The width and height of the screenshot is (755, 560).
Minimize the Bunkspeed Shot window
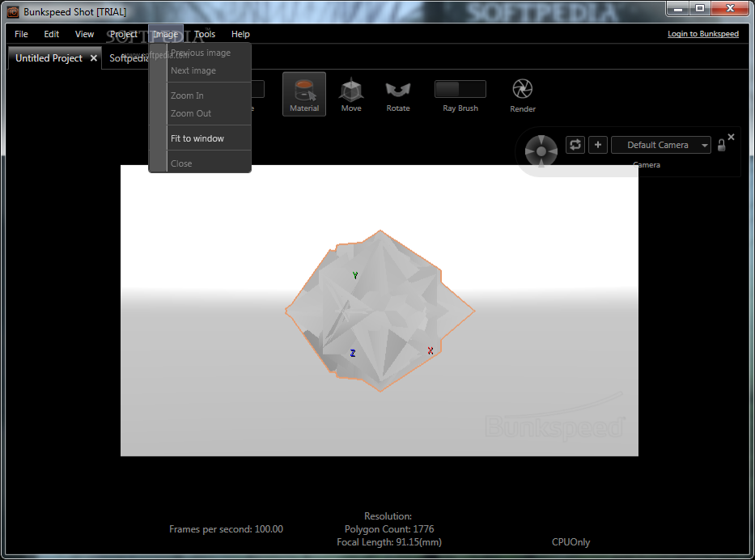coord(678,8)
